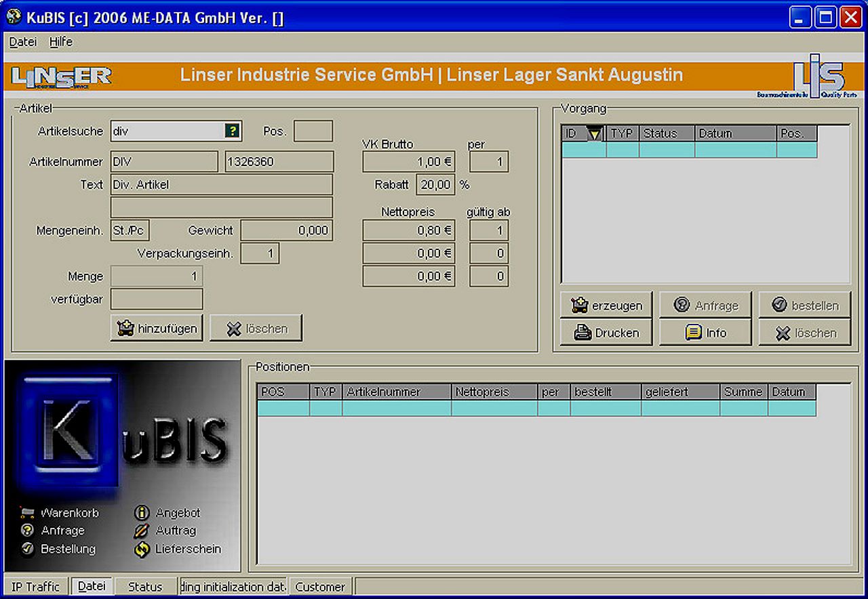Click the VK Brutto field showing 1,00 €
This screenshot has width=868, height=599.
tap(409, 162)
